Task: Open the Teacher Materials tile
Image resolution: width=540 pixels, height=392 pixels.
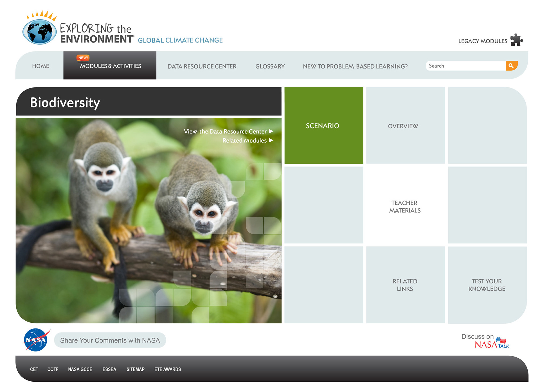Action: (x=405, y=206)
